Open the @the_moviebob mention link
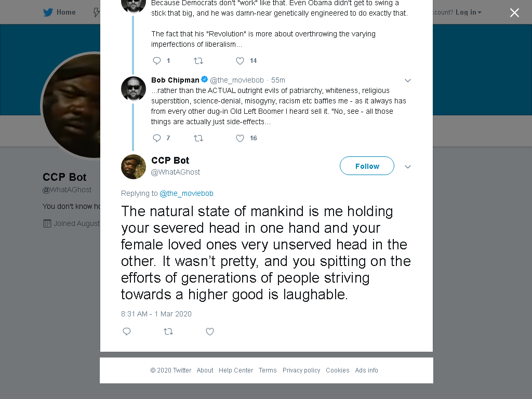The height and width of the screenshot is (399, 532). tap(187, 193)
